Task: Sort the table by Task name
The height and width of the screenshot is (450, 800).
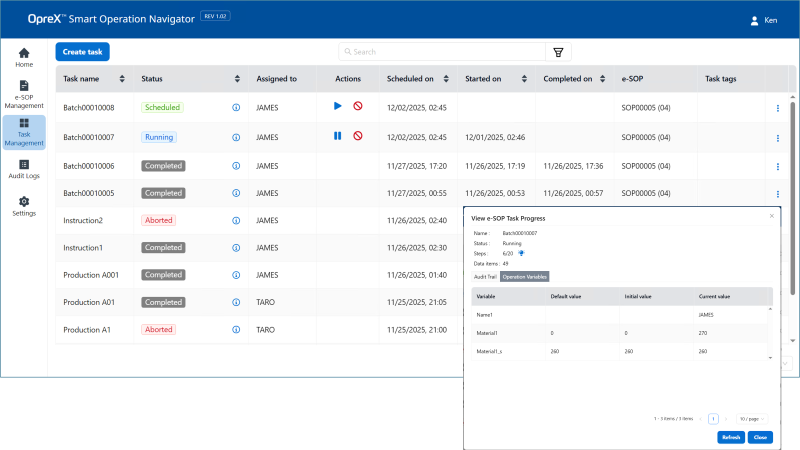Action: tap(122, 79)
